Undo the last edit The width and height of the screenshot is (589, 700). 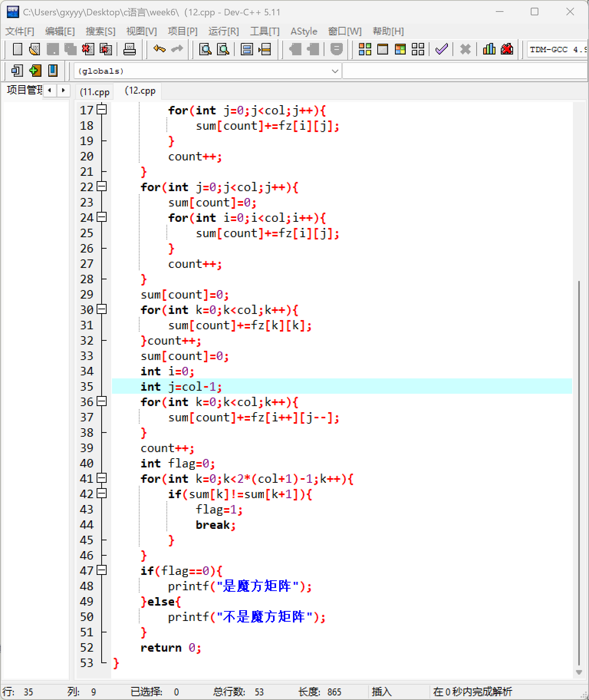pos(160,49)
